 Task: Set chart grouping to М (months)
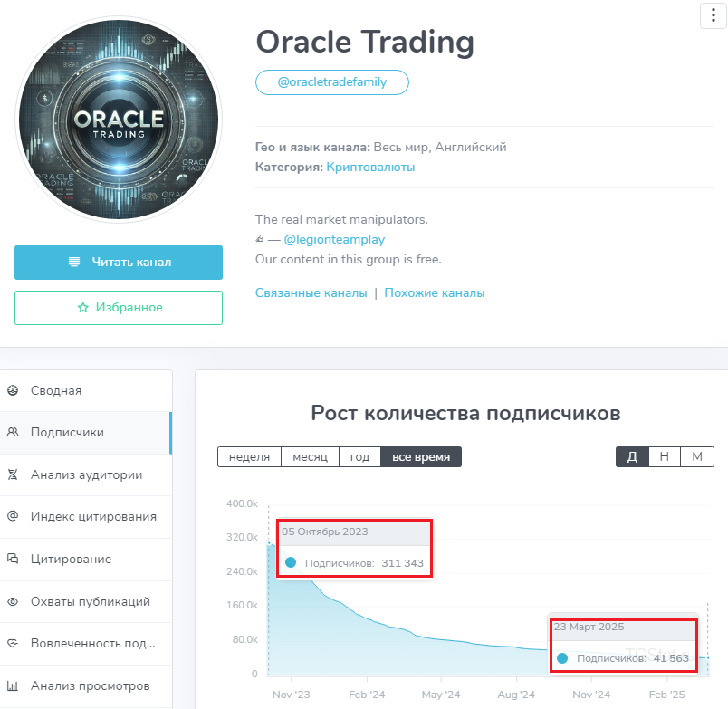[x=697, y=457]
